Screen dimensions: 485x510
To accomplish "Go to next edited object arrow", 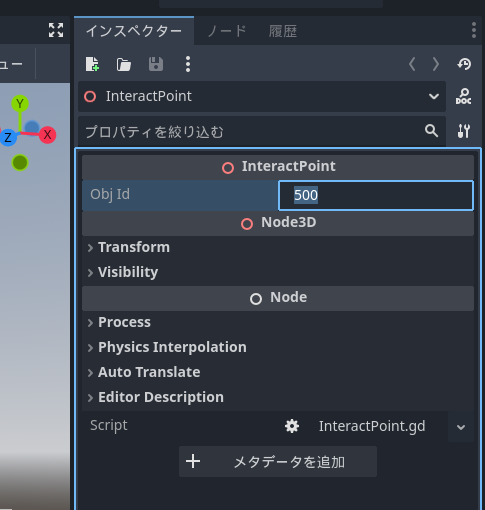I will coord(436,64).
